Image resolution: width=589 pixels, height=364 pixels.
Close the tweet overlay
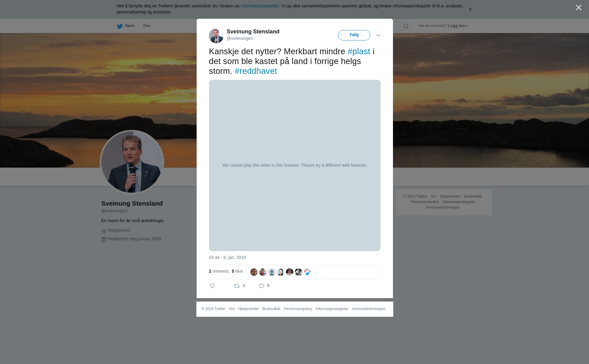pos(579,8)
